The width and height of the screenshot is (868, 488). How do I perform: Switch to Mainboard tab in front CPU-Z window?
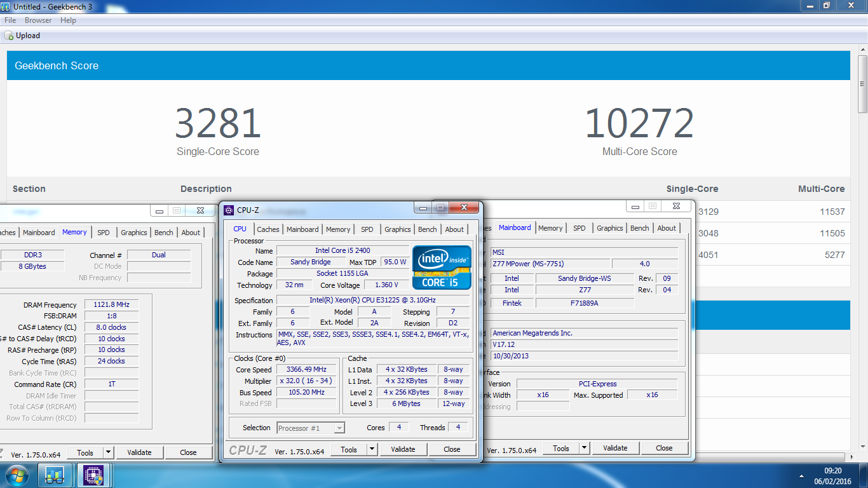pos(302,229)
